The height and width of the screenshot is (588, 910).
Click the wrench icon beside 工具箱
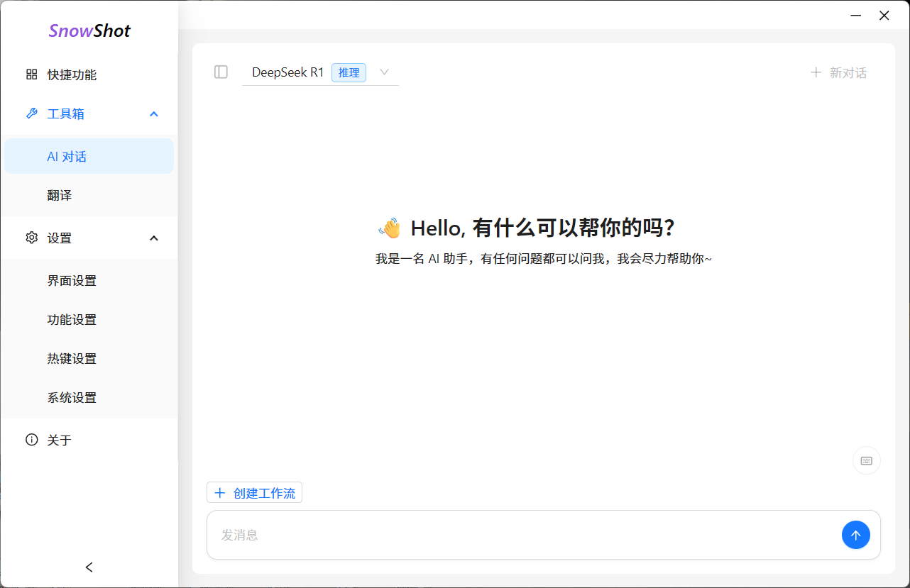(x=31, y=113)
